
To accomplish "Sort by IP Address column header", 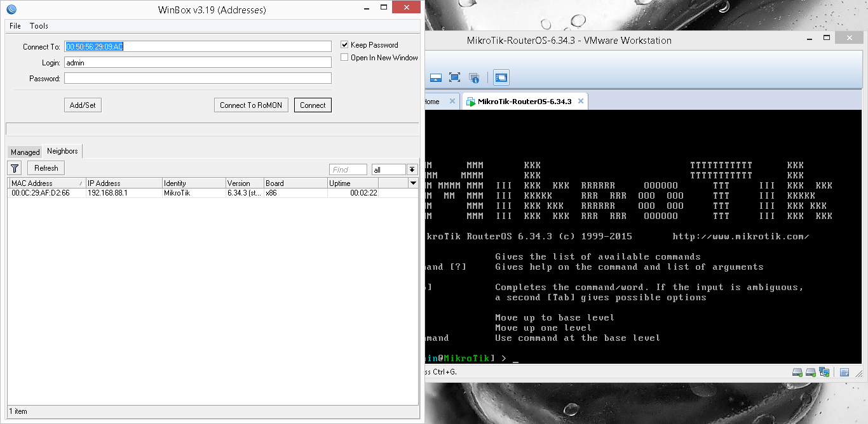I will [x=124, y=183].
